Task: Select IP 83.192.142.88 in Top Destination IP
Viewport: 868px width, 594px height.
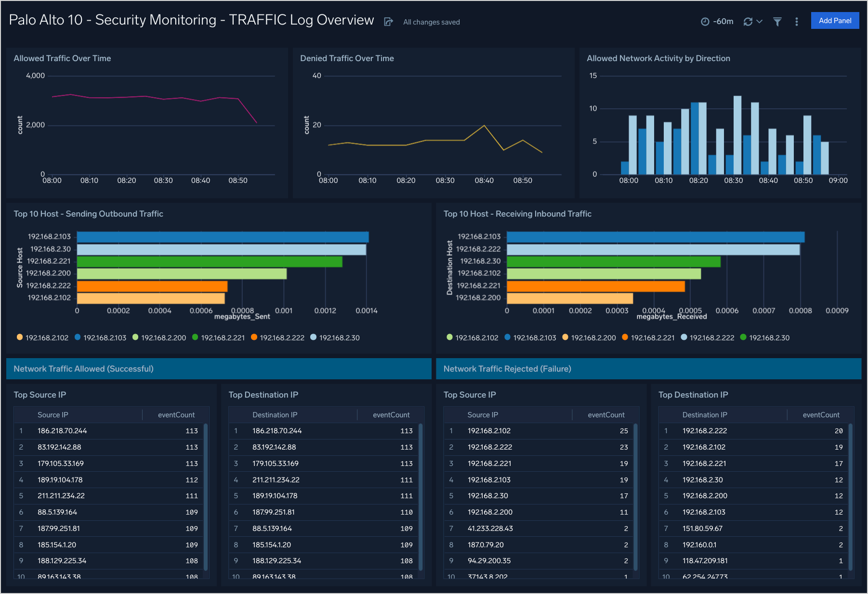Action: click(276, 447)
